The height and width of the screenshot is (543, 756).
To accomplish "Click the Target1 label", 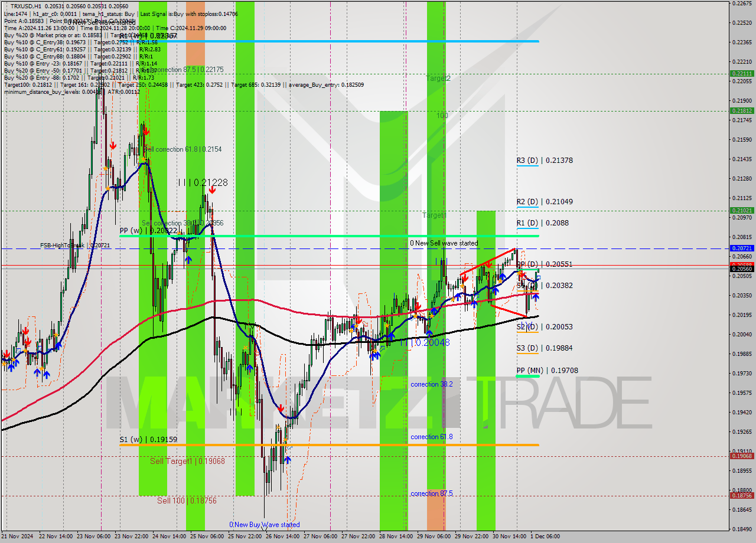I will coord(434,215).
